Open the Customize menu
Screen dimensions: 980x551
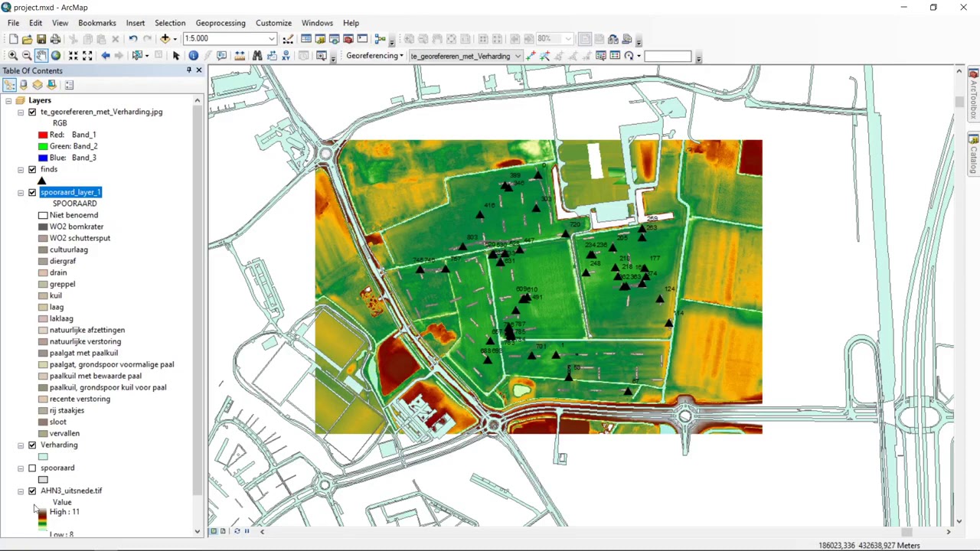(273, 23)
